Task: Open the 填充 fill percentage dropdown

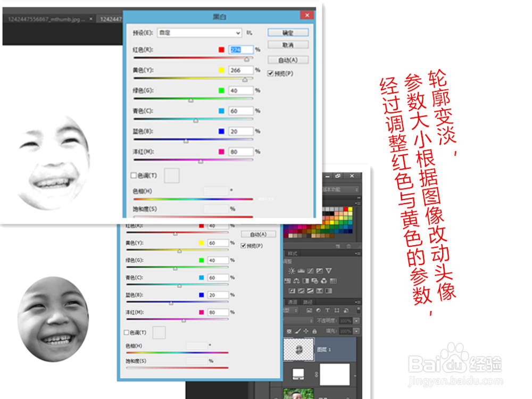Action: pyautogui.click(x=357, y=331)
